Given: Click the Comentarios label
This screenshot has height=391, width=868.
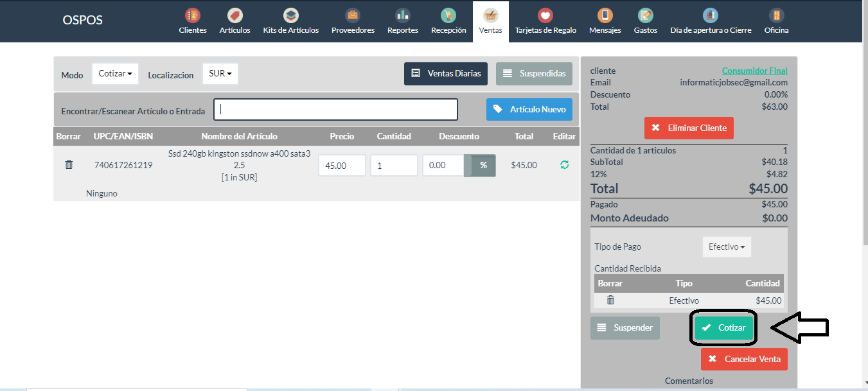Looking at the screenshot, I should click(689, 381).
